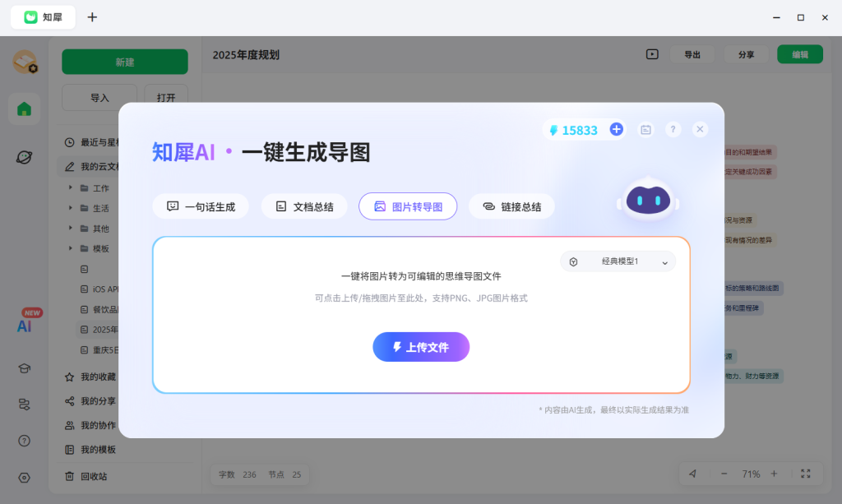Click the 导出 button
842x504 pixels.
(x=692, y=55)
